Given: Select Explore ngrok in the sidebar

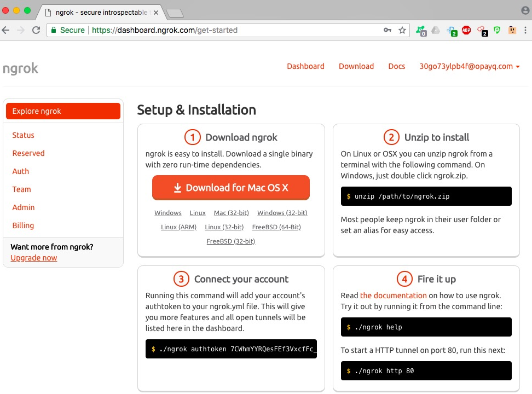Looking at the screenshot, I should [x=63, y=111].
